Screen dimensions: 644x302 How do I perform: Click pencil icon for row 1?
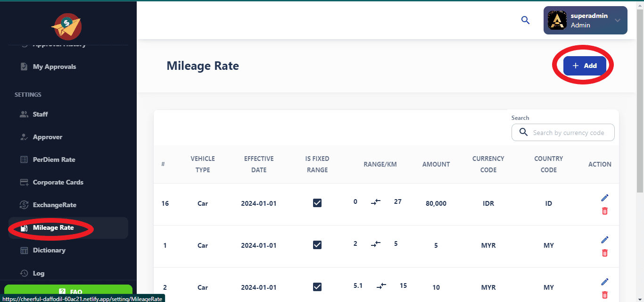tap(605, 239)
